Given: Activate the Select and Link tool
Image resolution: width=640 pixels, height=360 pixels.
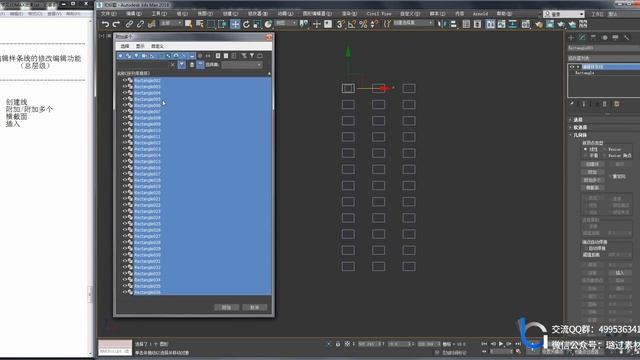Looking at the screenshot, I should tap(129, 24).
